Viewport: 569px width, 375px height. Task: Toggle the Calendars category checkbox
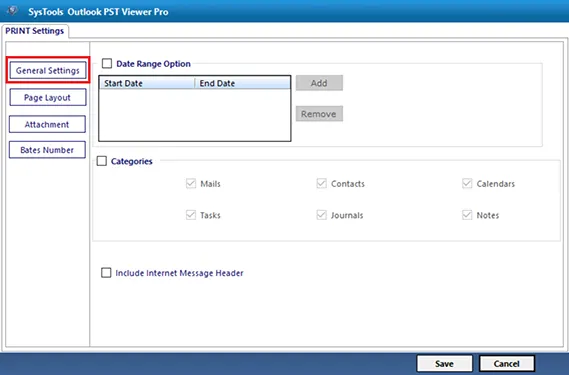coord(467,183)
